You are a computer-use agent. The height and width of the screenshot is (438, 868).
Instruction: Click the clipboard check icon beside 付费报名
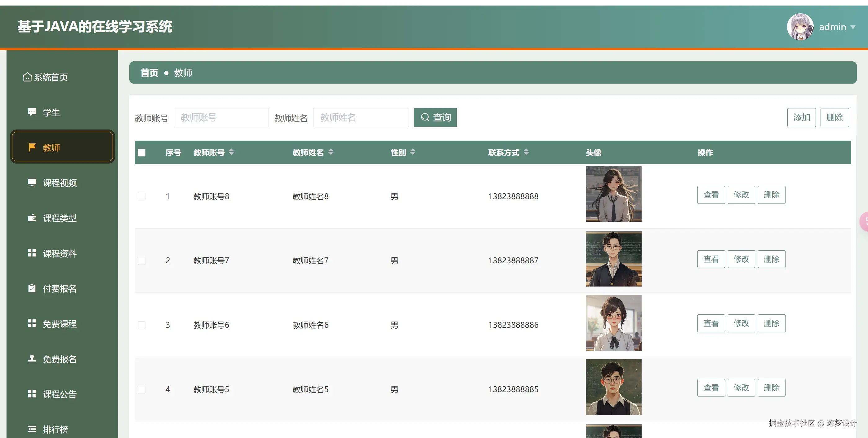click(x=32, y=288)
